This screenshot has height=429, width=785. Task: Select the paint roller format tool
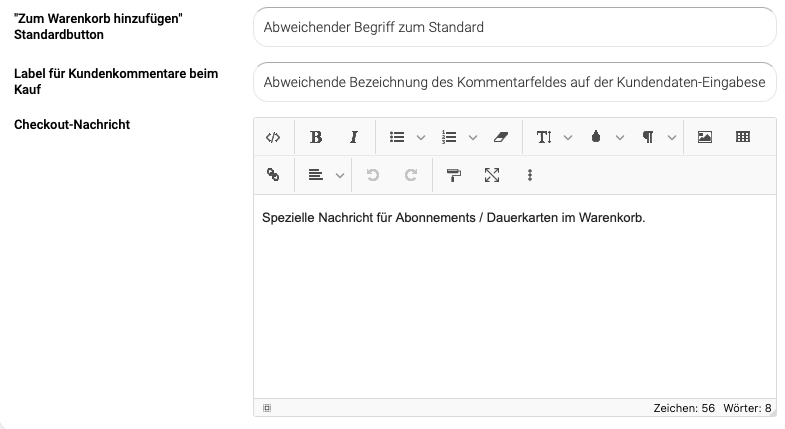point(454,175)
